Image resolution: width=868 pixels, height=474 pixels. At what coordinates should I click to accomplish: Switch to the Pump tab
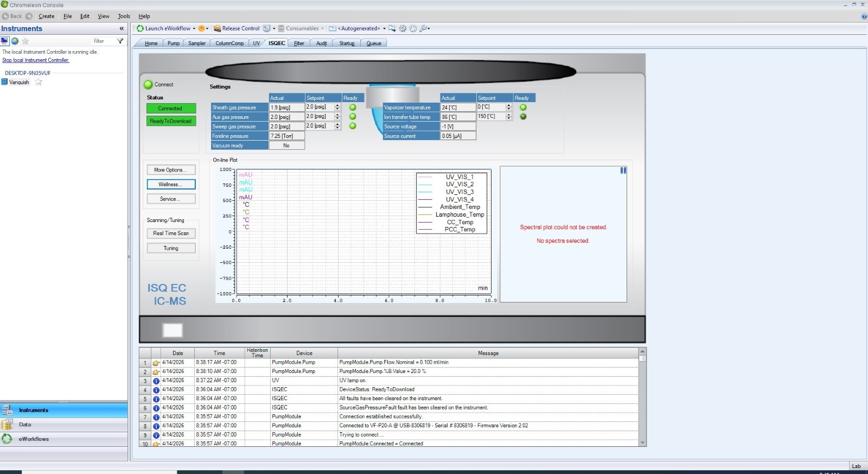(174, 43)
